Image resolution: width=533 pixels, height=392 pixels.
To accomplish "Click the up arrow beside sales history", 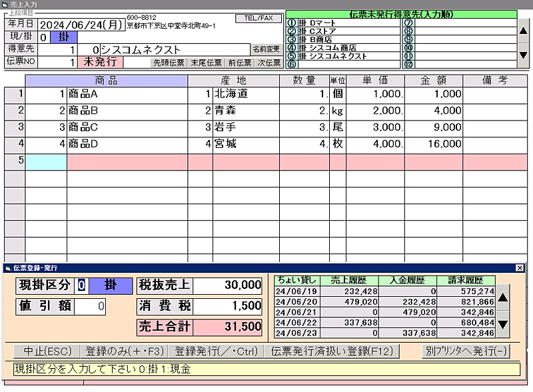I will coord(504,297).
